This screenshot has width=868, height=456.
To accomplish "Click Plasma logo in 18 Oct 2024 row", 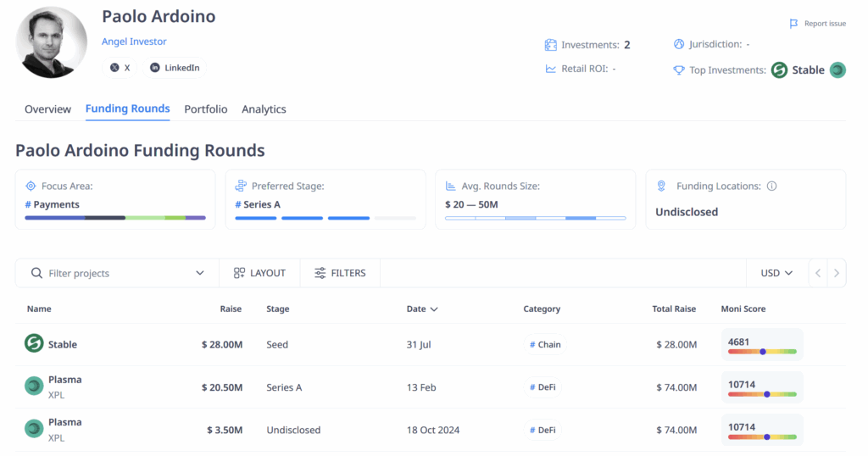I will pyautogui.click(x=34, y=428).
